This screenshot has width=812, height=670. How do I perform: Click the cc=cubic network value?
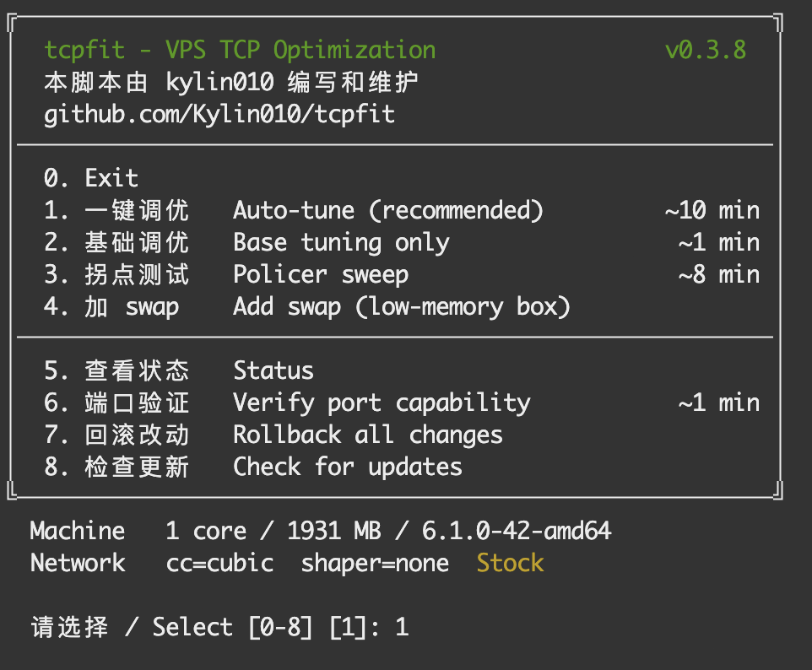pyautogui.click(x=219, y=564)
